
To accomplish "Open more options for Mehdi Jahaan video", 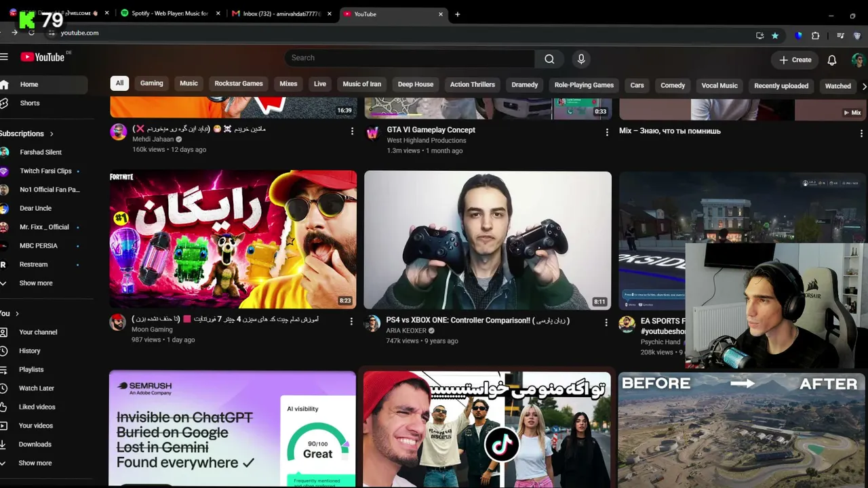I will 352,131.
